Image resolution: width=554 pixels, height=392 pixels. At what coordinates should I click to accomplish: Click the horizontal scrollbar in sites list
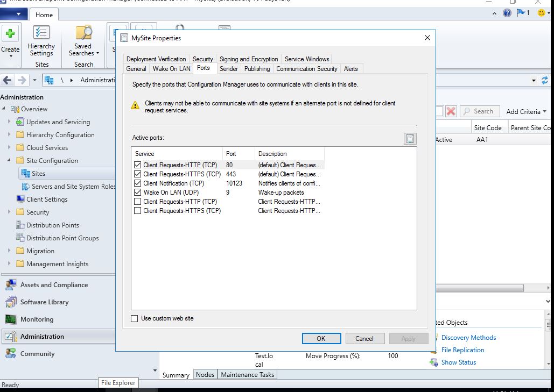[480, 288]
